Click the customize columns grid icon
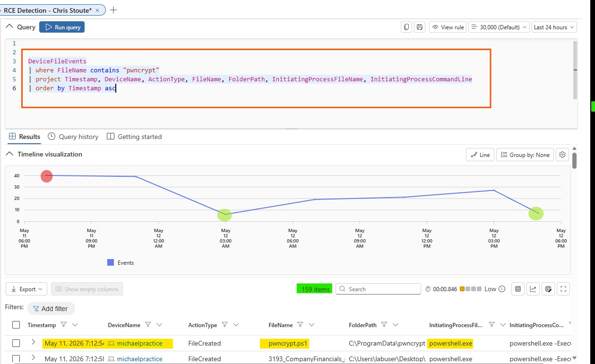Image resolution: width=595 pixels, height=364 pixels. [518, 289]
